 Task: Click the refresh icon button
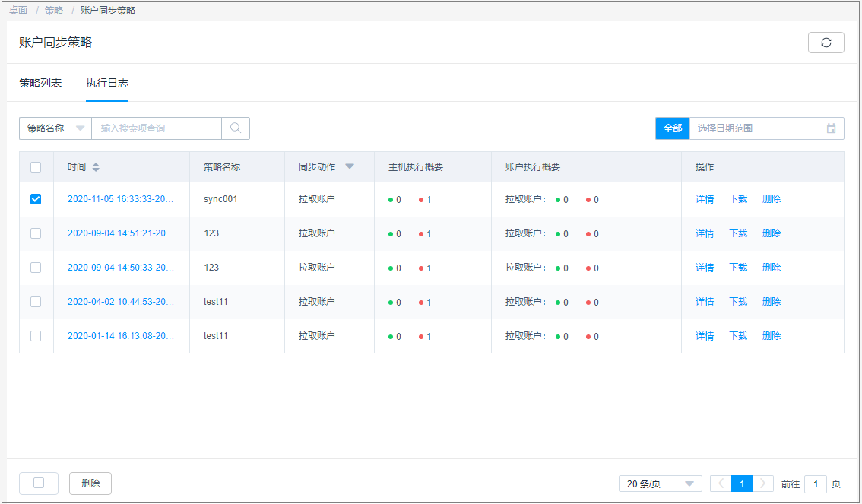point(826,43)
